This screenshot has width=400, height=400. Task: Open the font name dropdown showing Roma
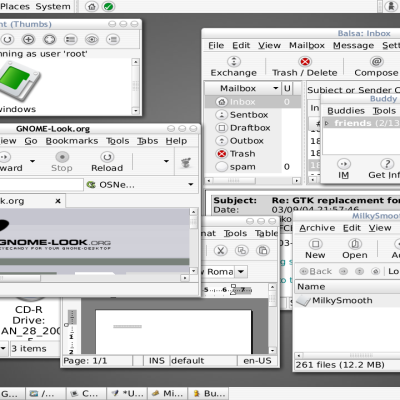click(x=241, y=272)
